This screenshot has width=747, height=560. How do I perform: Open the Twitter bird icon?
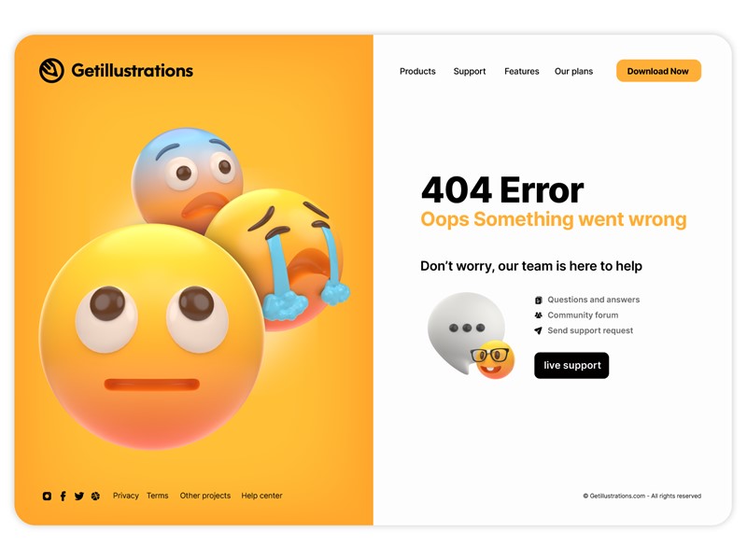pos(79,497)
